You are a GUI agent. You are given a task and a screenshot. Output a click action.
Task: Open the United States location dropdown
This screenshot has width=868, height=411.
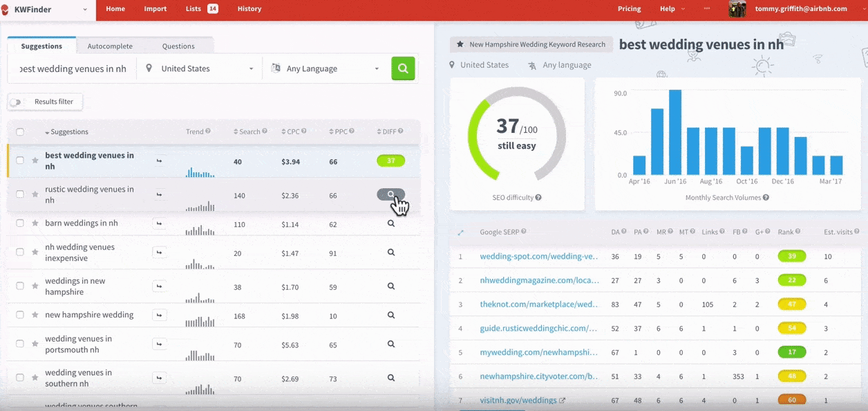coord(200,68)
